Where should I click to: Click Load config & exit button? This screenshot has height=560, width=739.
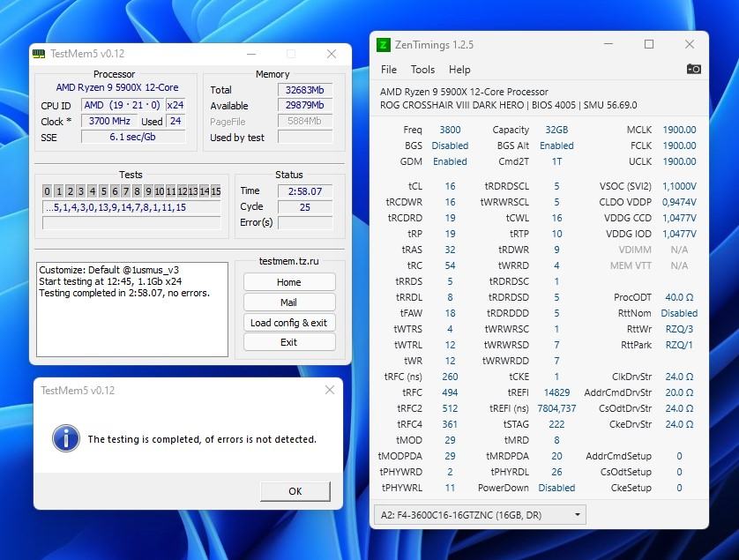(289, 323)
